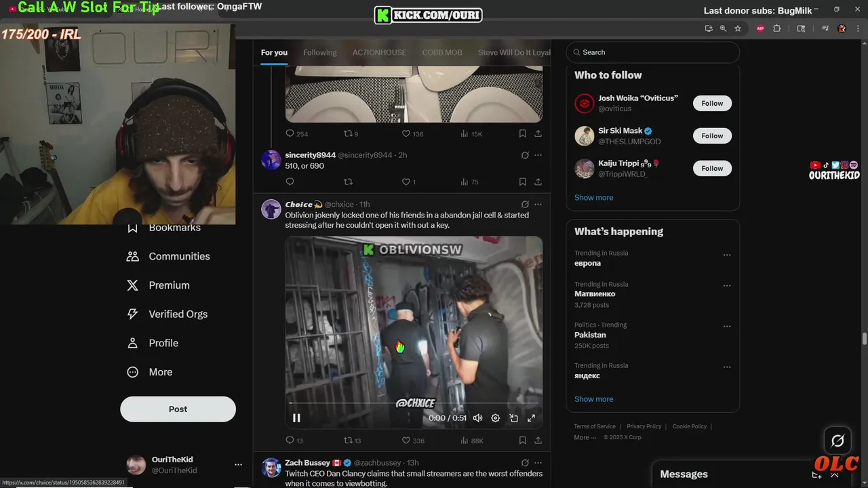Bookmark the sincerity8944 tweet
This screenshot has width=868, height=488.
(522, 182)
